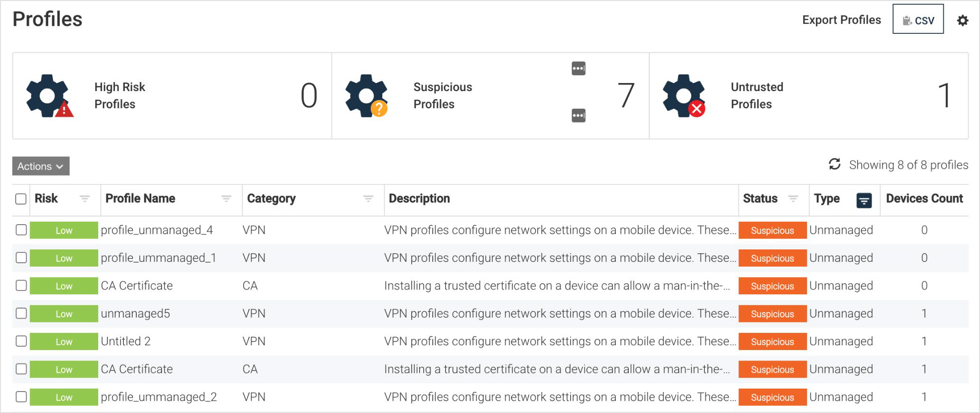Click the lower ellipsis icon in Suspicious Profiles
980x413 pixels.
click(579, 115)
